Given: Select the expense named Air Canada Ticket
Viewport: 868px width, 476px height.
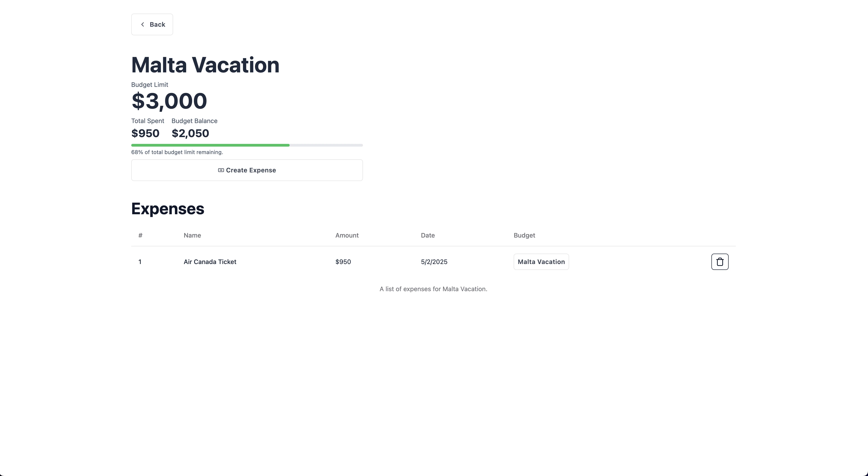Looking at the screenshot, I should pyautogui.click(x=210, y=262).
